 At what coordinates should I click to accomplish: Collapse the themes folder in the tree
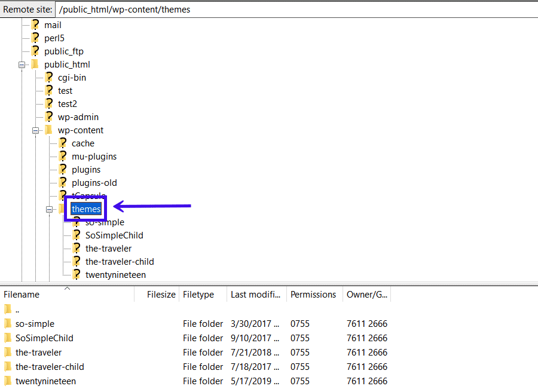49,209
